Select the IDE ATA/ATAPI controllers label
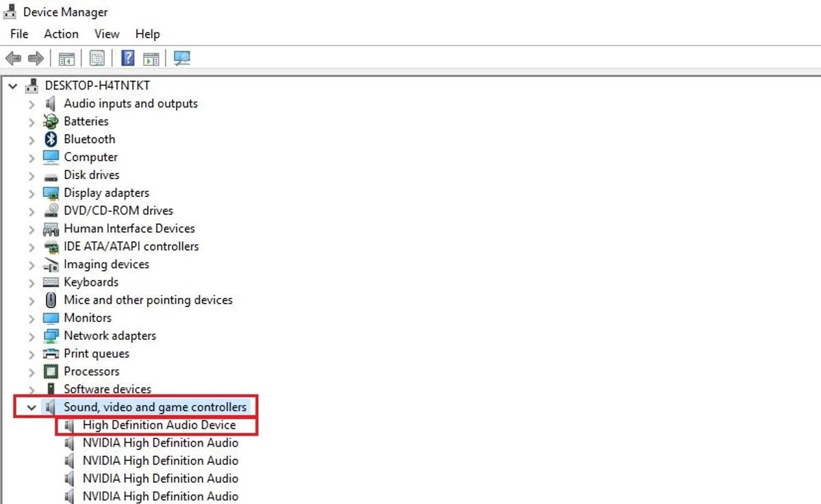 [x=131, y=246]
